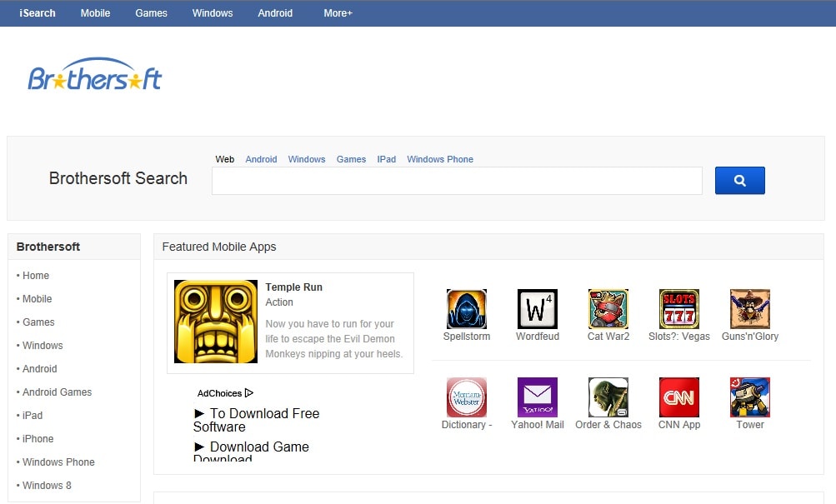
Task: Open Android in the top navigation bar
Action: click(275, 13)
